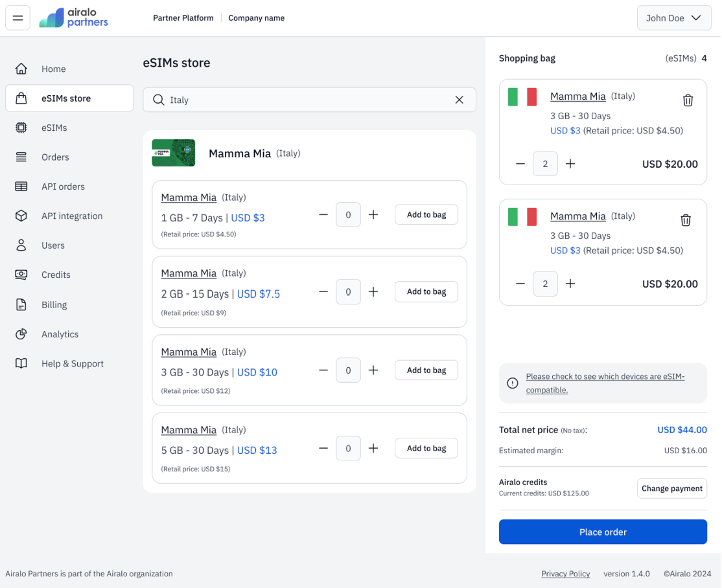Remove the second shopping bag item via trash icon

(x=686, y=220)
